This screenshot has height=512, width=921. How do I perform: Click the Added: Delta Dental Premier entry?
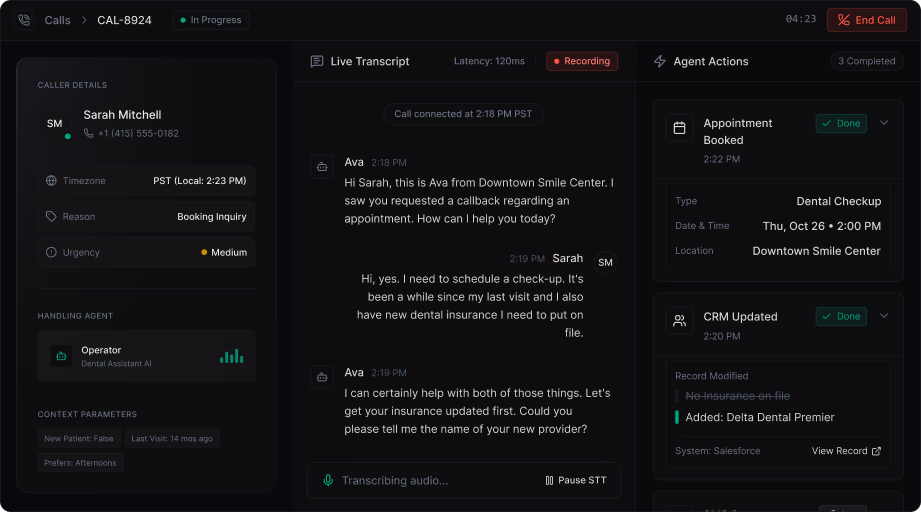759,417
